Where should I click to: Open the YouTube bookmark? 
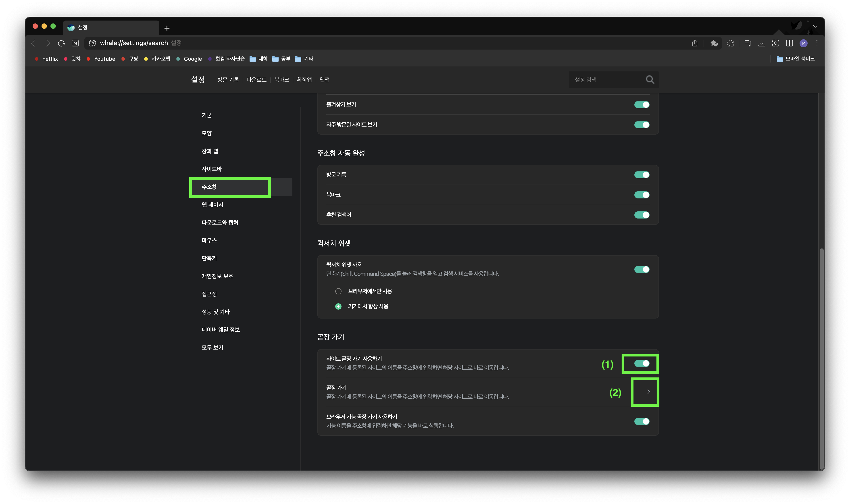pyautogui.click(x=101, y=59)
